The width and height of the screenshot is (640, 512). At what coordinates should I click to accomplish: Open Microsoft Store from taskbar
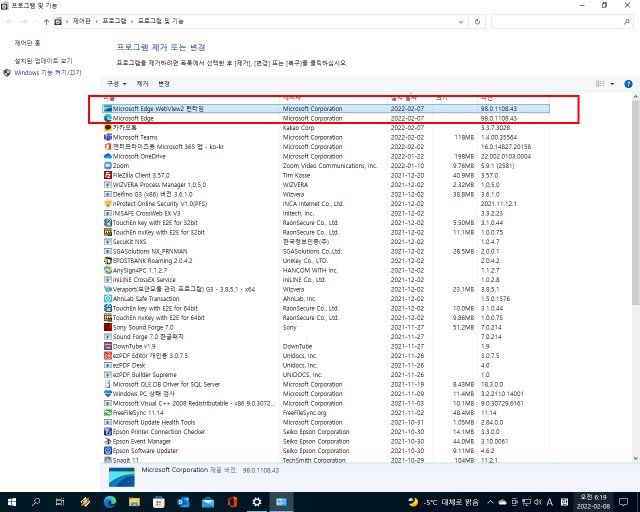click(x=158, y=502)
